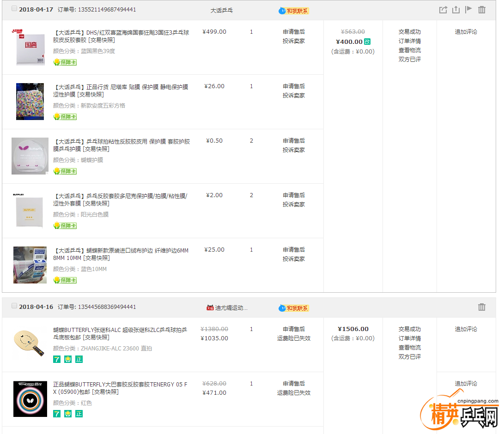504x434 pixels.
Task: Click 申请售后 for the ¥1035.00 blade
Action: pos(294,329)
